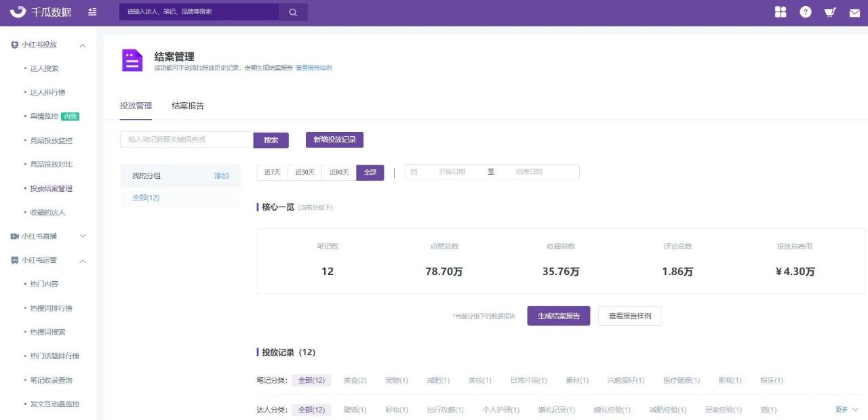Expand the 小红书直播 menu group

click(83, 236)
